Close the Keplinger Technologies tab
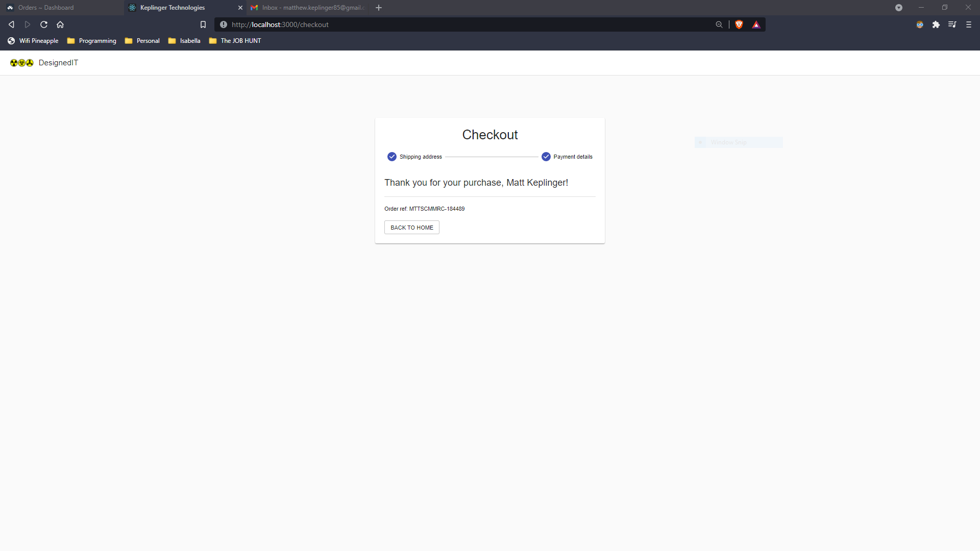980x551 pixels. [240, 8]
